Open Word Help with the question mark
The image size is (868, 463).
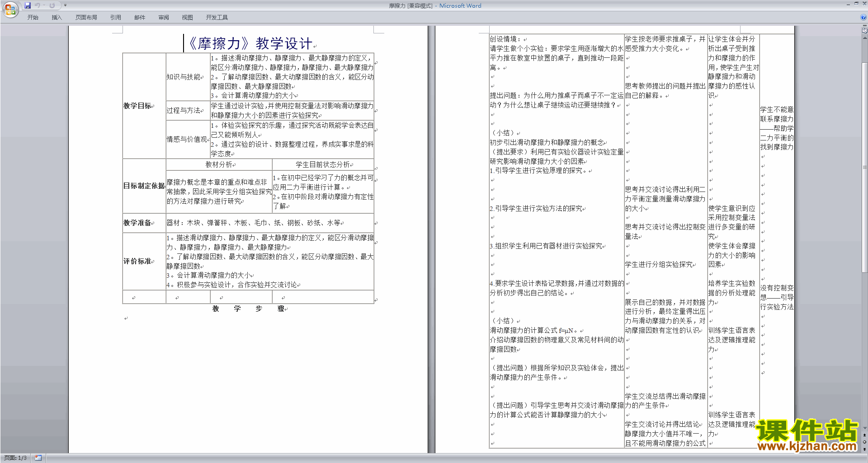coord(863,17)
